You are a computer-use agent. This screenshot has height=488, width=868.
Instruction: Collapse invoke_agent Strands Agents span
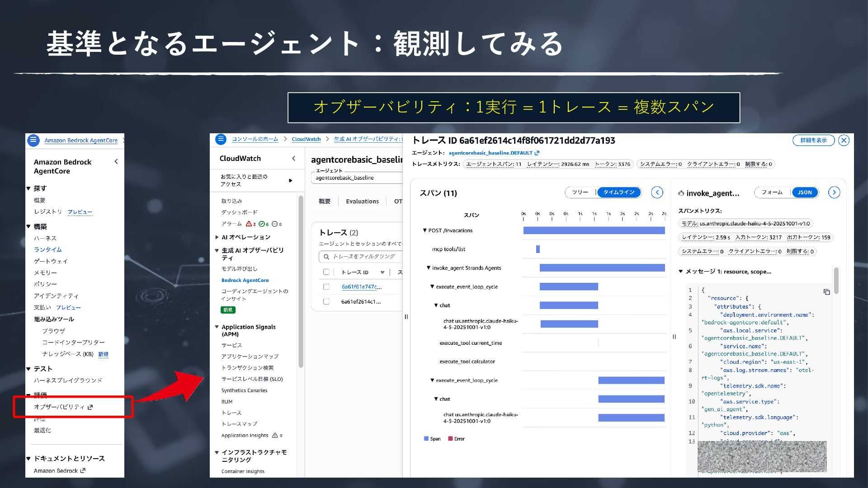(429, 268)
